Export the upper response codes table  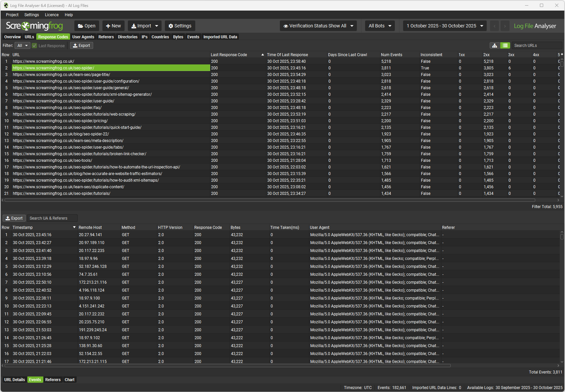pos(81,46)
